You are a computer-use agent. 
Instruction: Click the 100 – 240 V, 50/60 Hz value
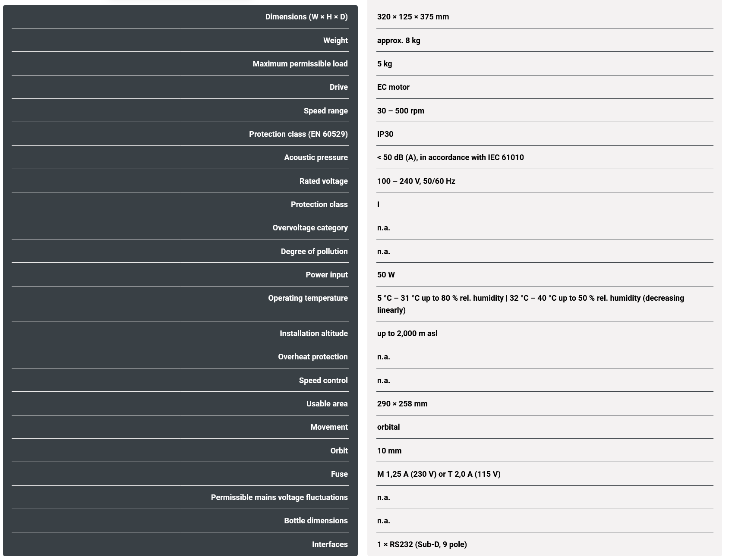coord(416,181)
